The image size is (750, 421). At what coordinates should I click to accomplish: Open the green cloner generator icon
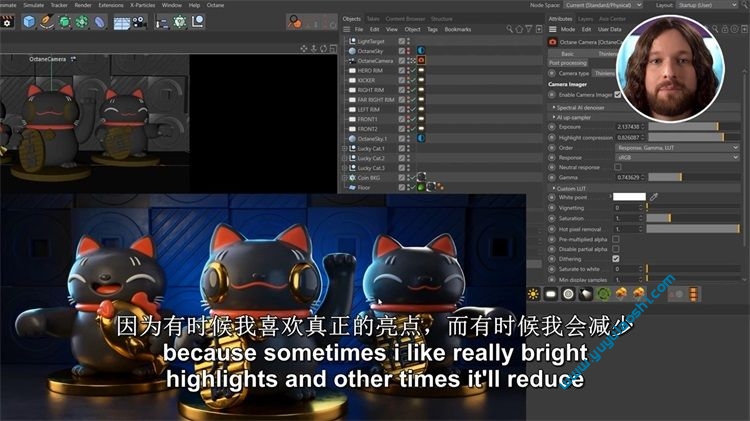82,22
